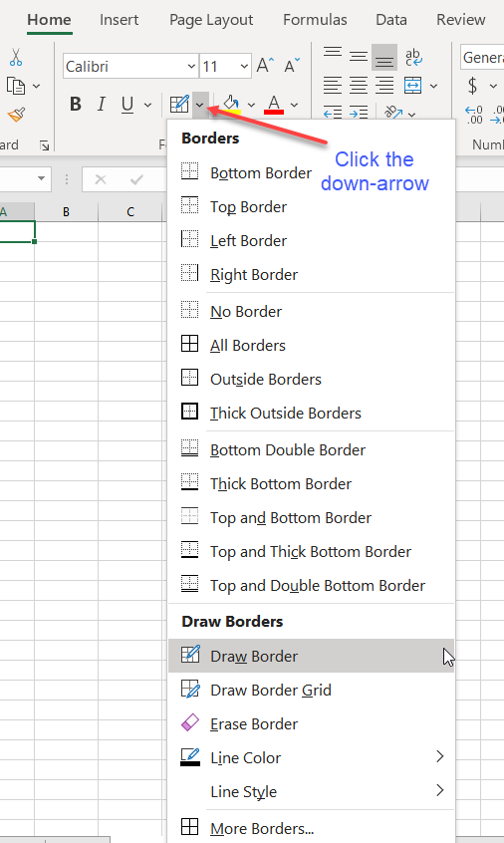Expand the Line Color submenu
Screen dimensions: 504x843
point(312,758)
